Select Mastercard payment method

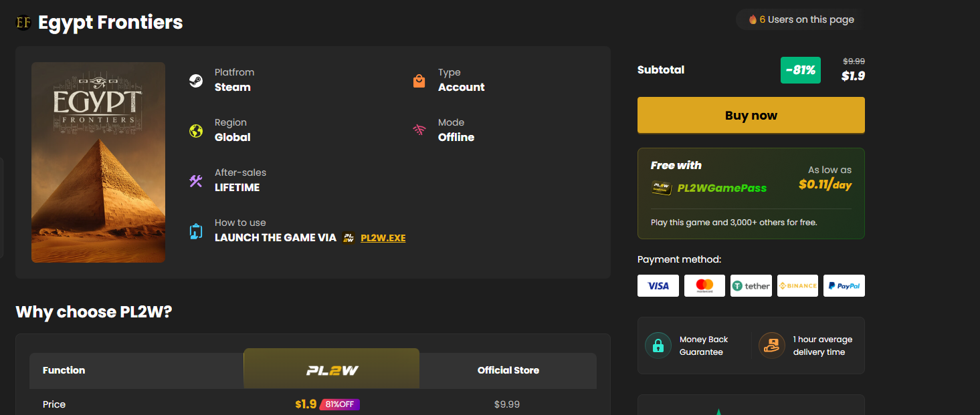click(704, 286)
